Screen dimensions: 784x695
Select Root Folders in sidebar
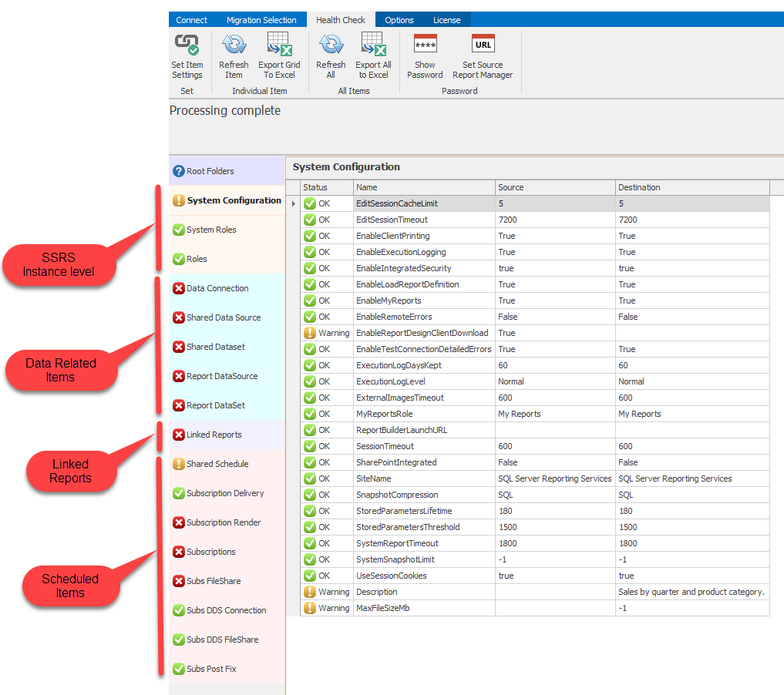pyautogui.click(x=227, y=171)
